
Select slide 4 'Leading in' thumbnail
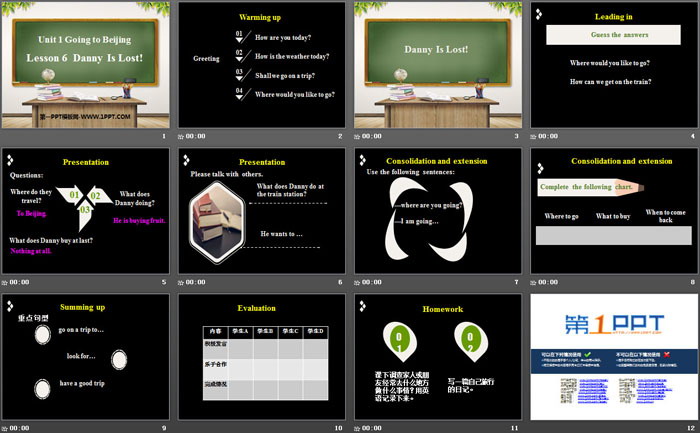coord(614,65)
